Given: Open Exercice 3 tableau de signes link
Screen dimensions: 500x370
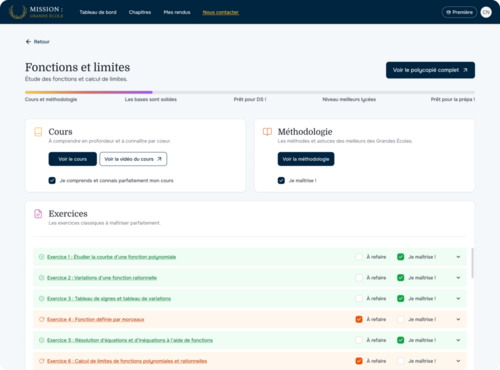Looking at the screenshot, I should tap(109, 298).
